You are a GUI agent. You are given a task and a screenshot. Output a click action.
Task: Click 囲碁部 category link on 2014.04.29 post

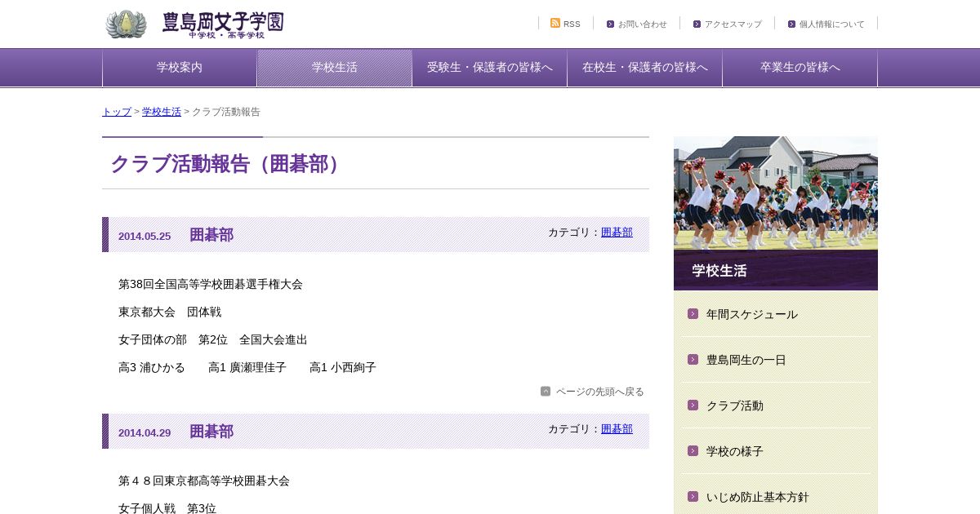pyautogui.click(x=617, y=429)
